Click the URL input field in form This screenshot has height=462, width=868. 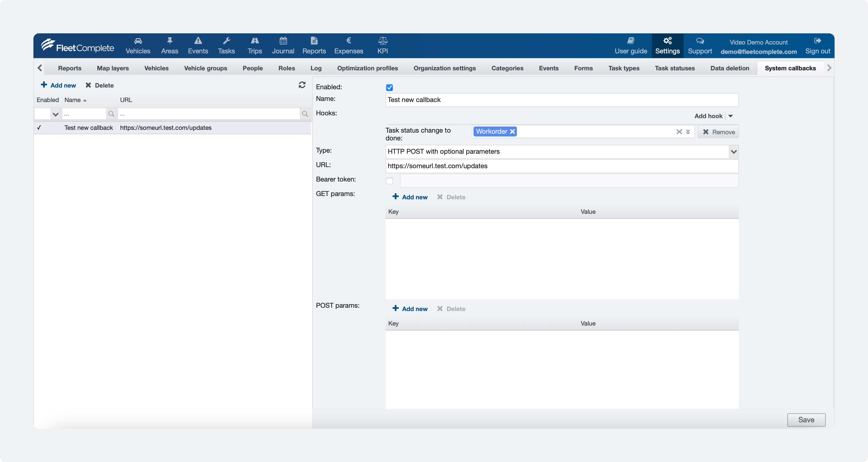tap(562, 166)
